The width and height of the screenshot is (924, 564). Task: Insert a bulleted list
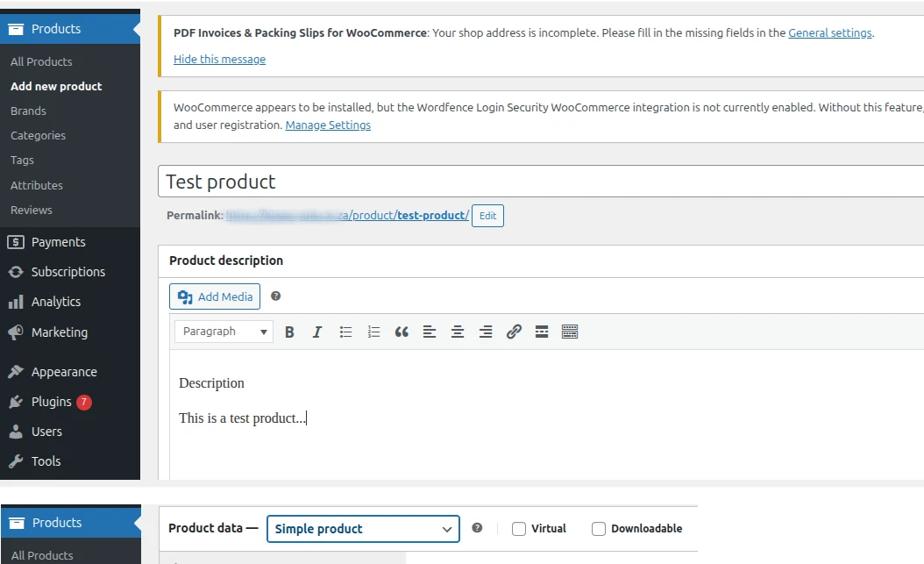(346, 332)
